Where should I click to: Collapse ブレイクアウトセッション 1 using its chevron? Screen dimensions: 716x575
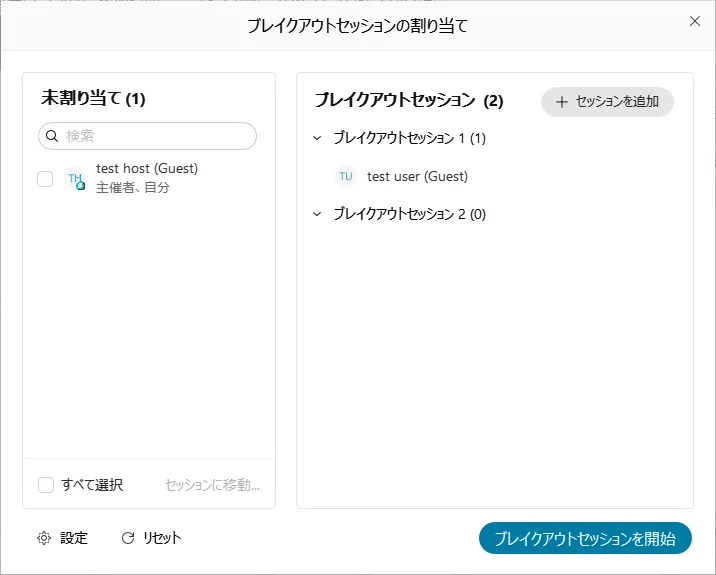317,138
